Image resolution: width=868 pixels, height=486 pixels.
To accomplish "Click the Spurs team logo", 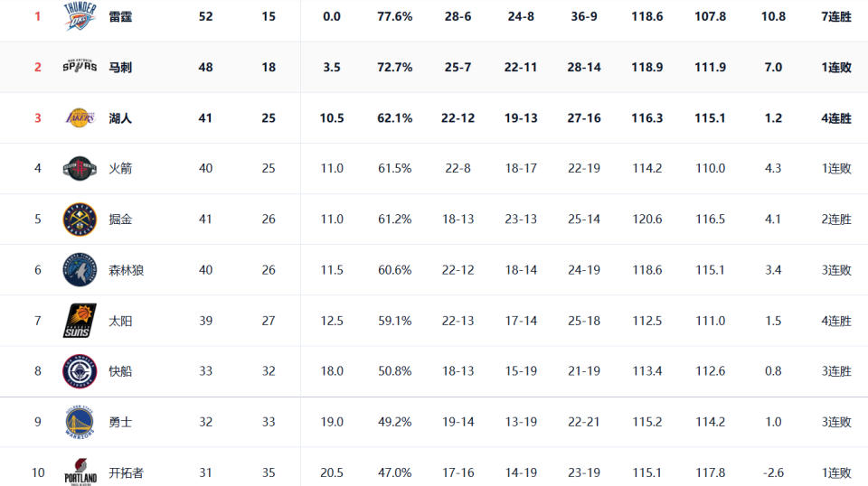I will click(x=80, y=67).
